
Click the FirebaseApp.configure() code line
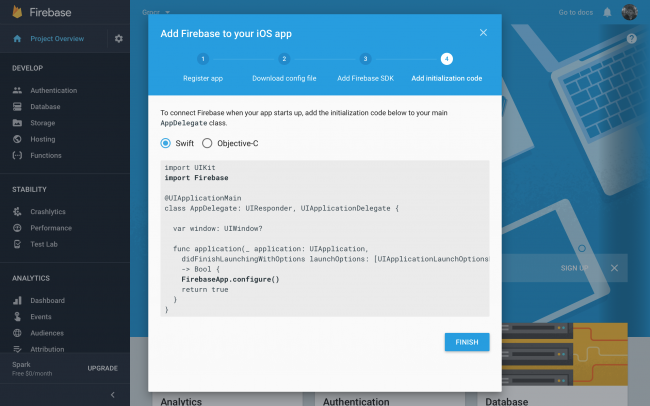pyautogui.click(x=230, y=280)
